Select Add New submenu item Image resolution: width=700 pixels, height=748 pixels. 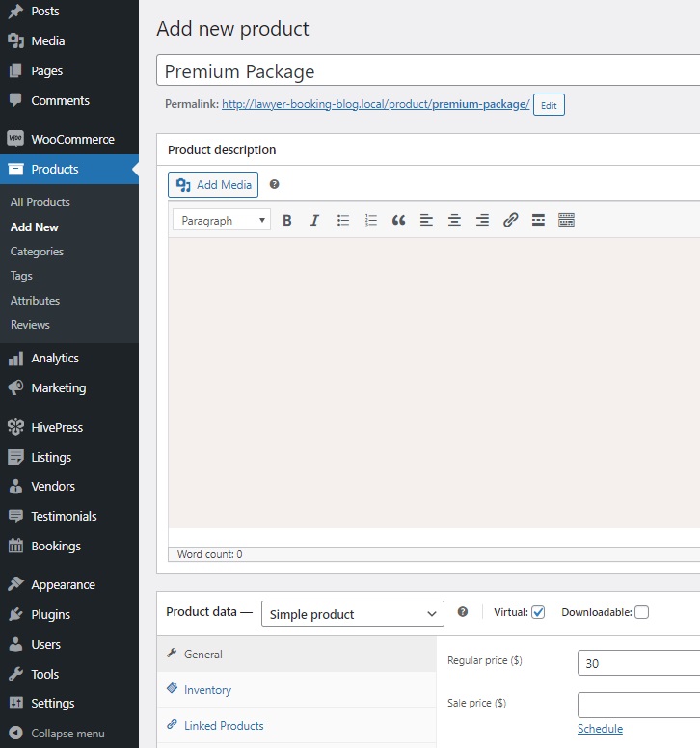(x=35, y=227)
